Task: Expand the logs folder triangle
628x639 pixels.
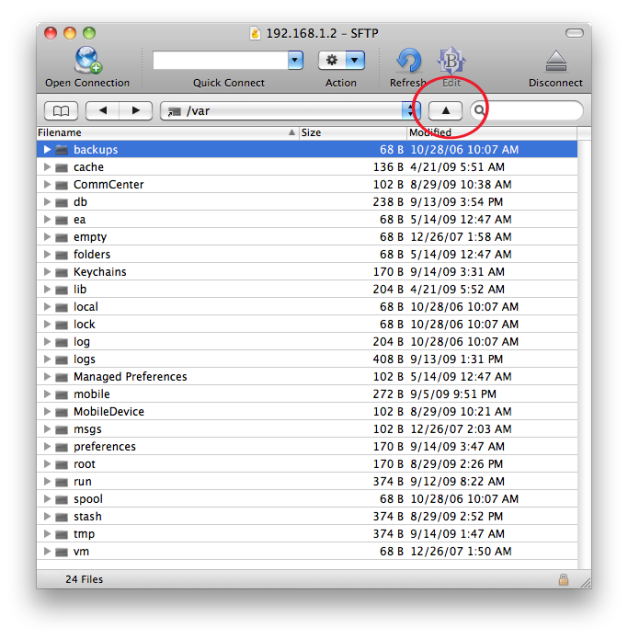Action: click(x=47, y=359)
